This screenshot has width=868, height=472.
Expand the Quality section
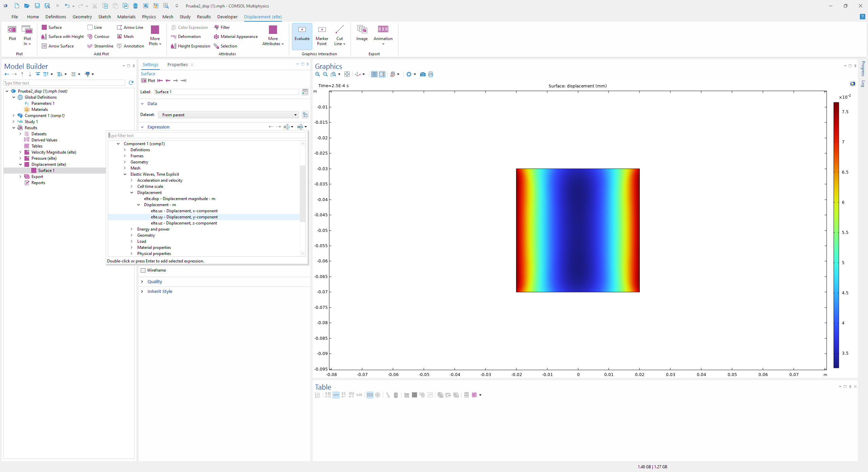coord(155,282)
